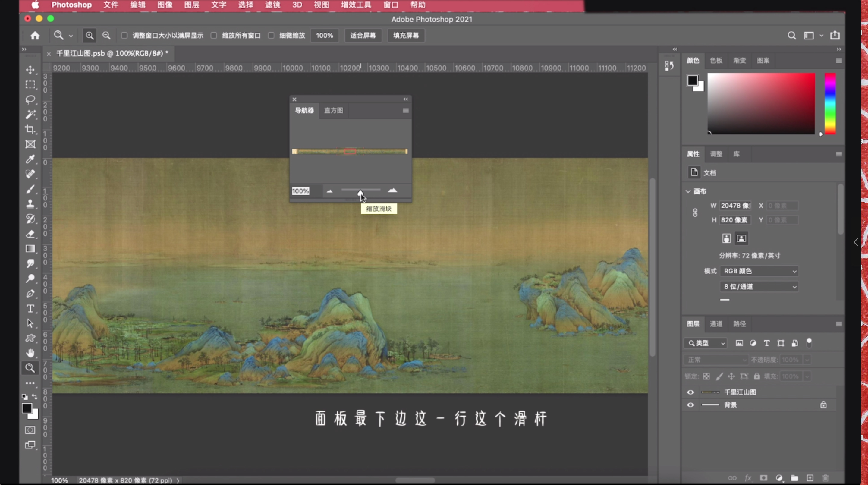Select the Magic Wand tool
This screenshot has height=485, width=868.
click(x=30, y=115)
